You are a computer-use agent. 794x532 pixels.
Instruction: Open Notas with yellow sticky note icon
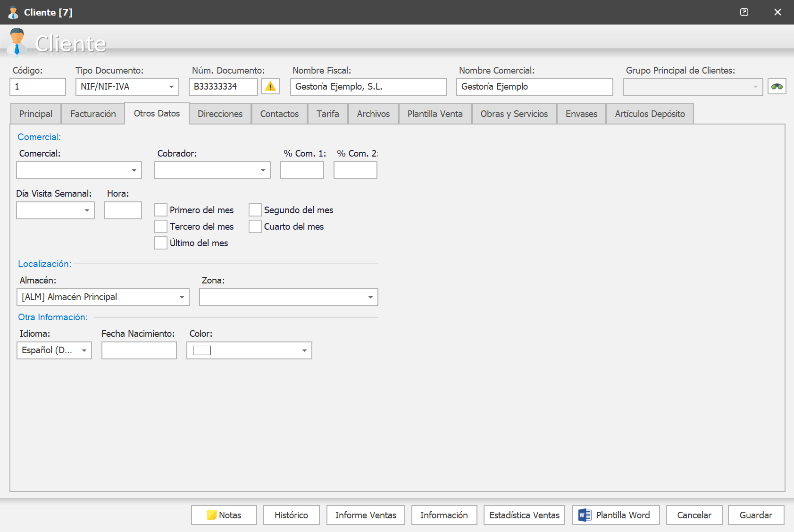[x=224, y=515]
